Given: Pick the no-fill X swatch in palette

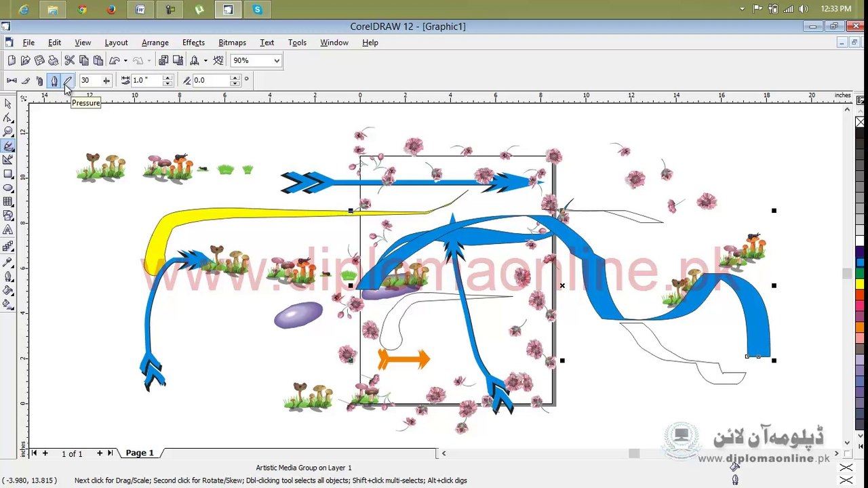Looking at the screenshot, I should pos(860,123).
